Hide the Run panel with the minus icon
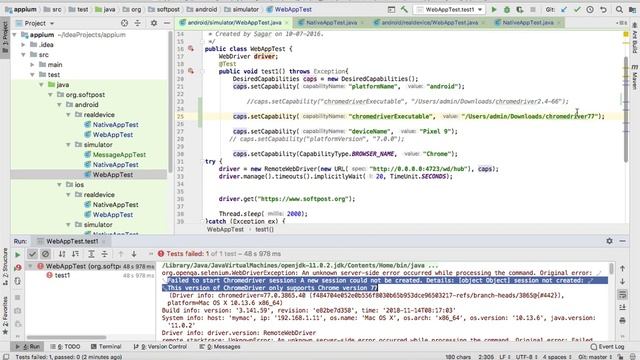This screenshot has height=360, width=640. (622, 241)
